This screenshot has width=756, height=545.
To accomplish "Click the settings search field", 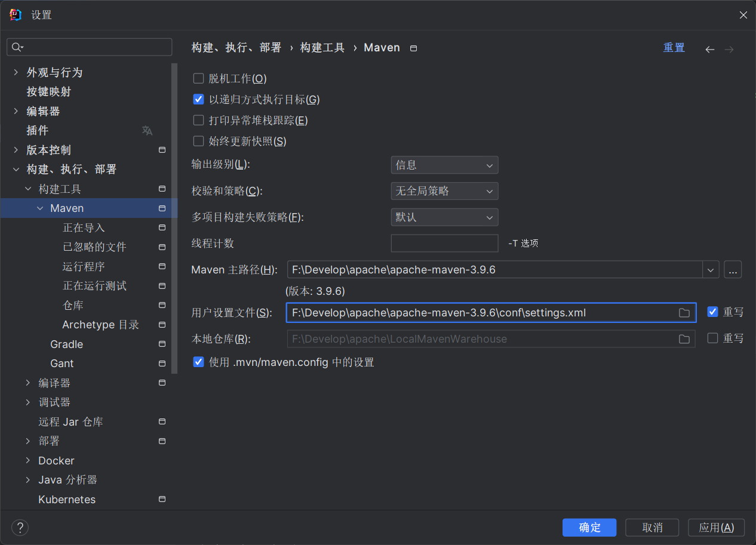I will pos(90,47).
